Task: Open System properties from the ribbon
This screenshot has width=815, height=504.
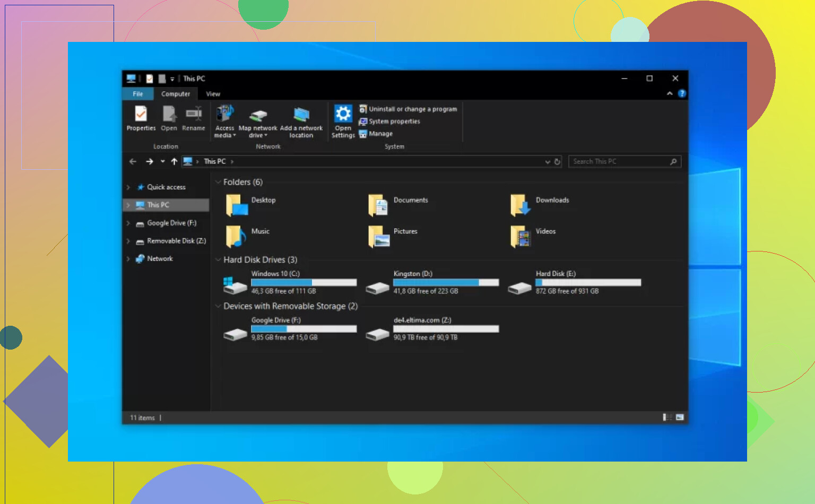Action: click(x=394, y=121)
